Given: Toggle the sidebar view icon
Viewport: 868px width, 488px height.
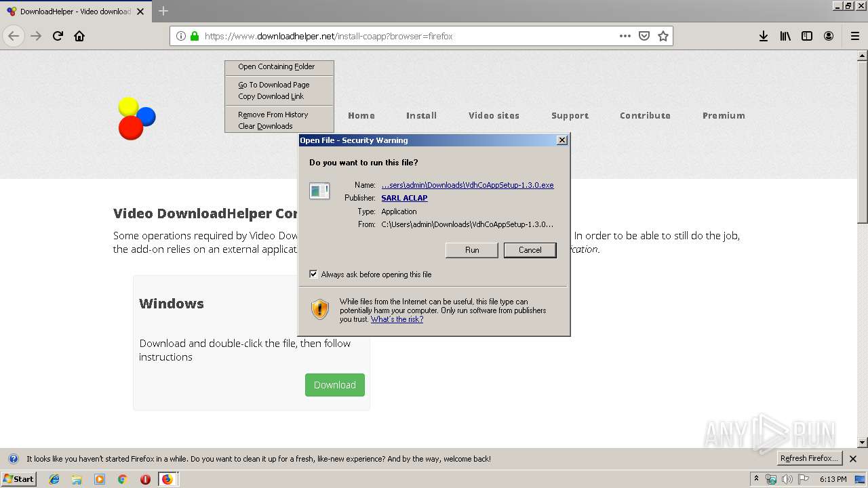Looking at the screenshot, I should point(807,36).
